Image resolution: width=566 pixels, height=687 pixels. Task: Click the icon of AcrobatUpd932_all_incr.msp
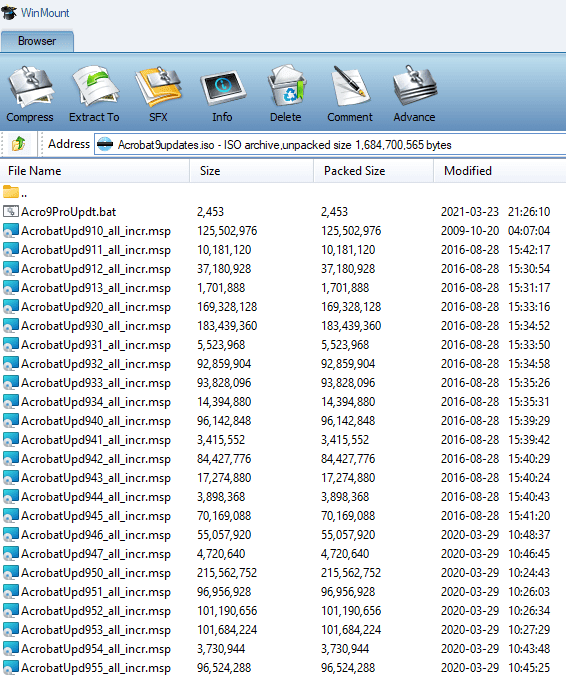coord(11,364)
